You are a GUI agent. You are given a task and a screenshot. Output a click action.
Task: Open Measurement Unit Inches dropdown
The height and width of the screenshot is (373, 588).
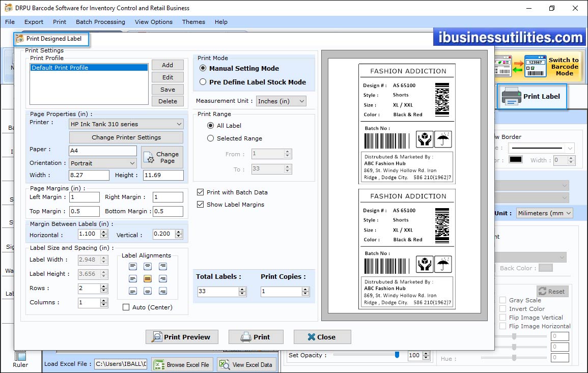(281, 101)
